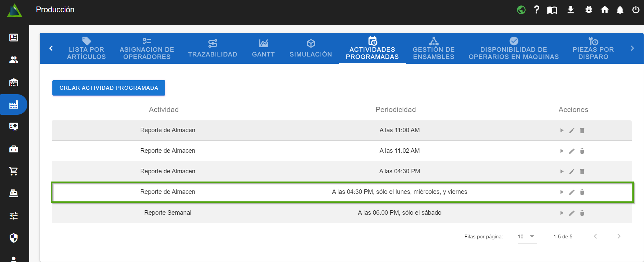Go to home via house icon
This screenshot has height=262, width=644.
[x=605, y=10]
